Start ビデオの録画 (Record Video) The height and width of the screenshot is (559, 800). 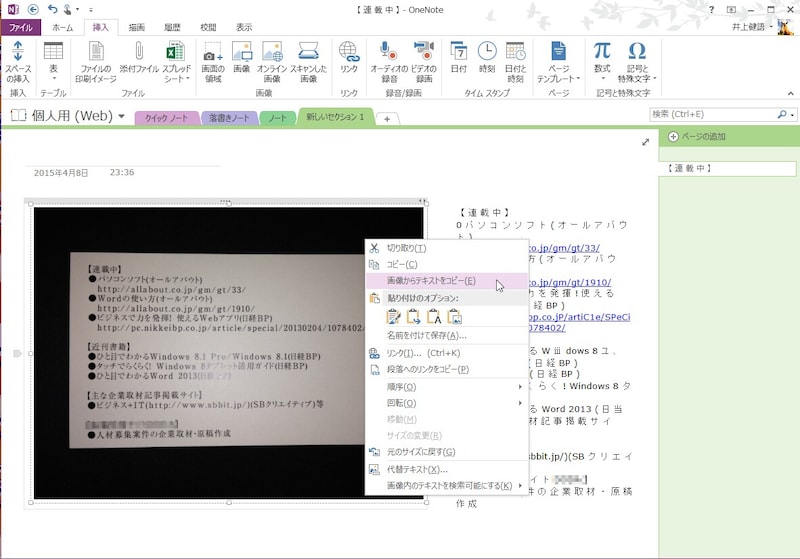click(x=423, y=61)
